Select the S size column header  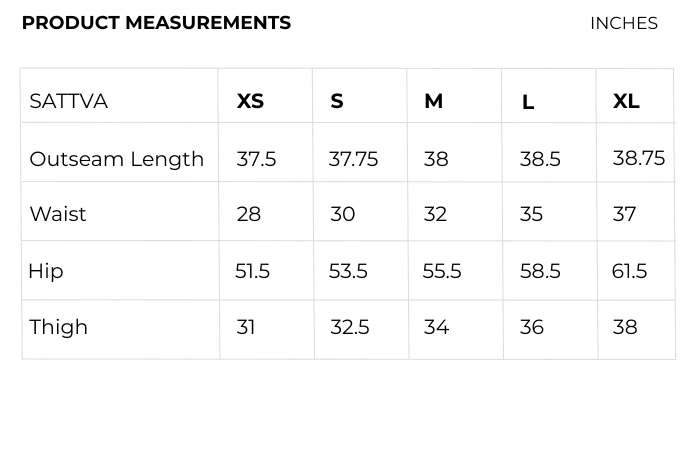point(337,101)
